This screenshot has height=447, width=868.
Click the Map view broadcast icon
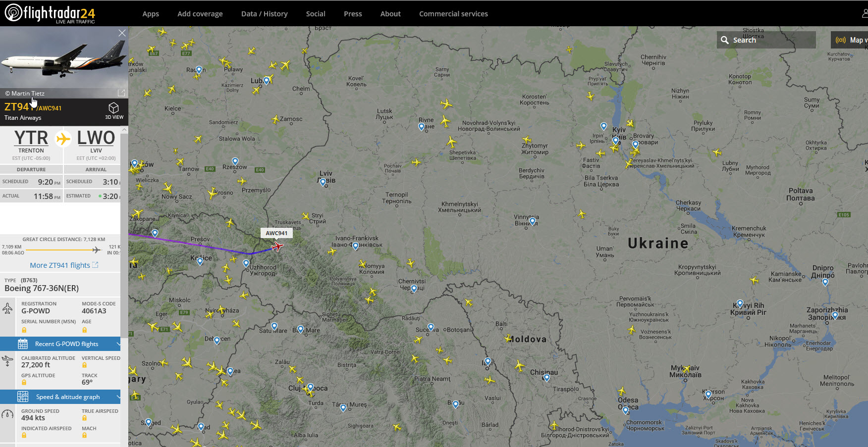coord(840,40)
